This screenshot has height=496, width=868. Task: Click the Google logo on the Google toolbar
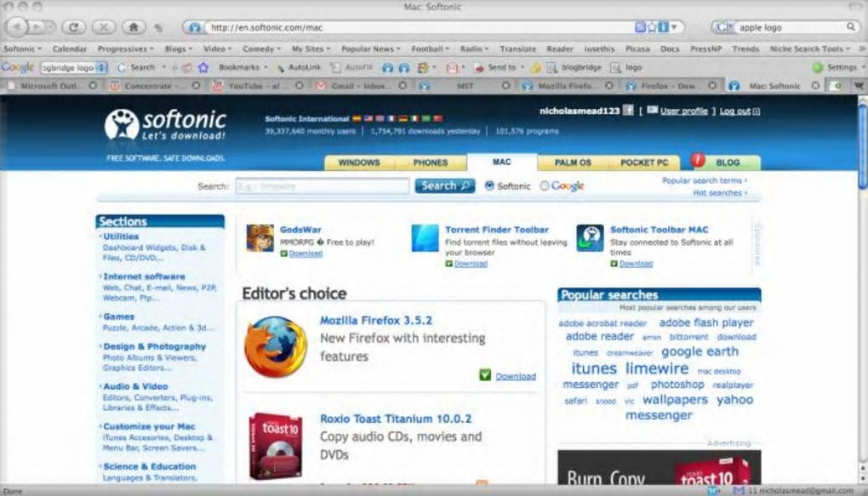click(x=18, y=67)
